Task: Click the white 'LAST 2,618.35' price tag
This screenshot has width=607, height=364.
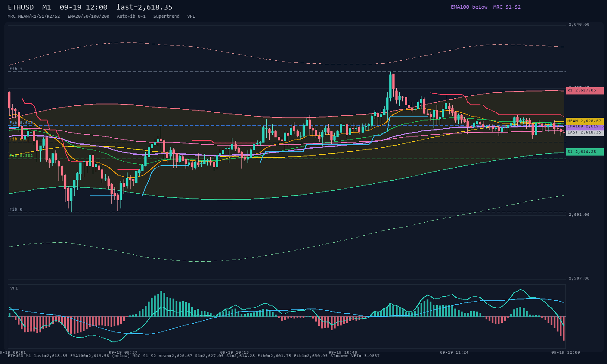Action: 585,132
